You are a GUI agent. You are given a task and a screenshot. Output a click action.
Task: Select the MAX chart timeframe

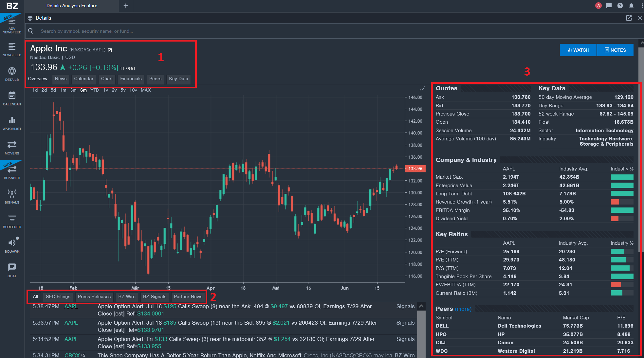(146, 90)
